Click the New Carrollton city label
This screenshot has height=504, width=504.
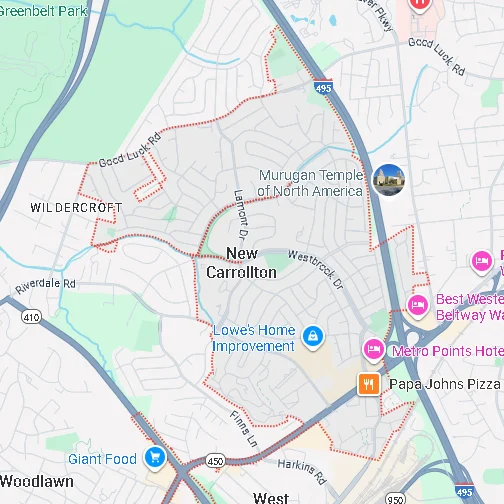coord(242,263)
